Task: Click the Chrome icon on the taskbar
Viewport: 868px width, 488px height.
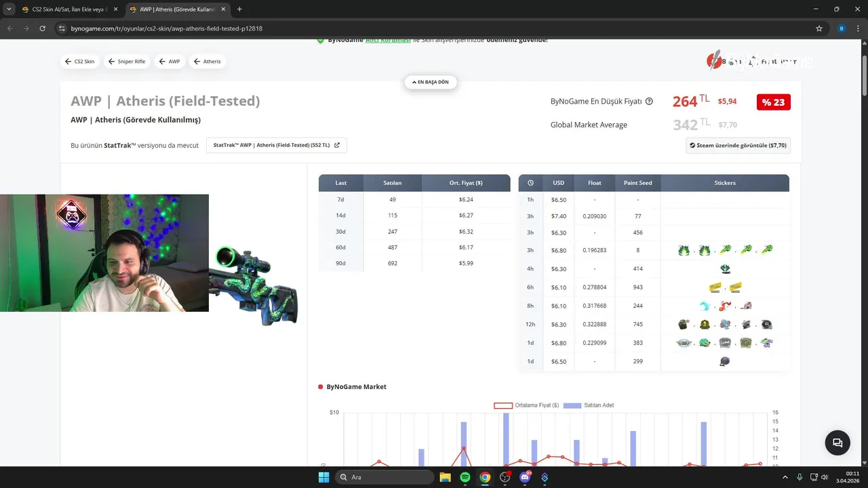Action: click(x=485, y=477)
